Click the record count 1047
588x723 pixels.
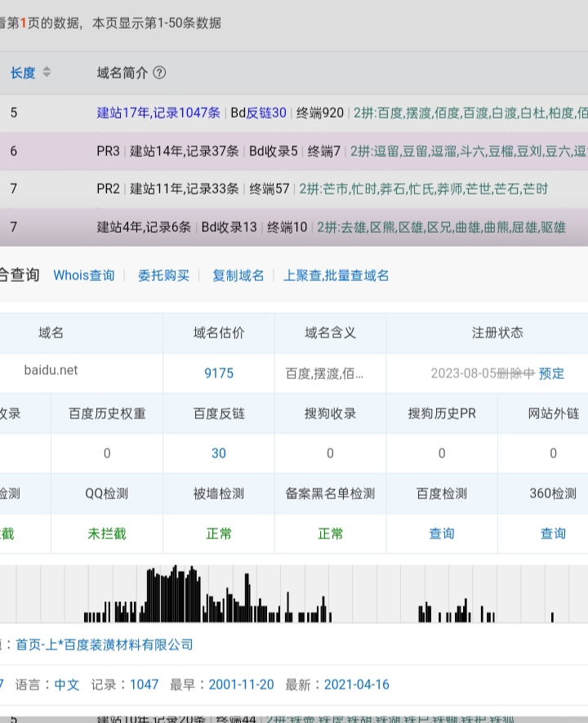[144, 685]
